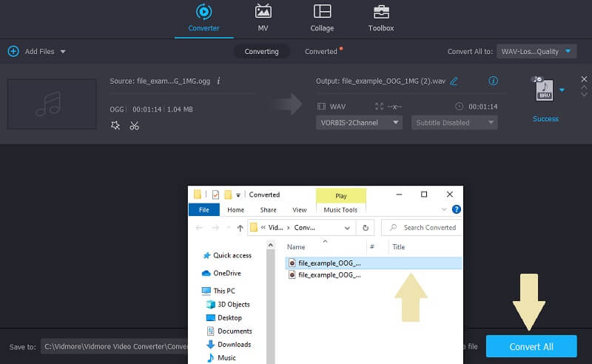
Task: Click the pencil icon to rename output
Action: tap(454, 81)
